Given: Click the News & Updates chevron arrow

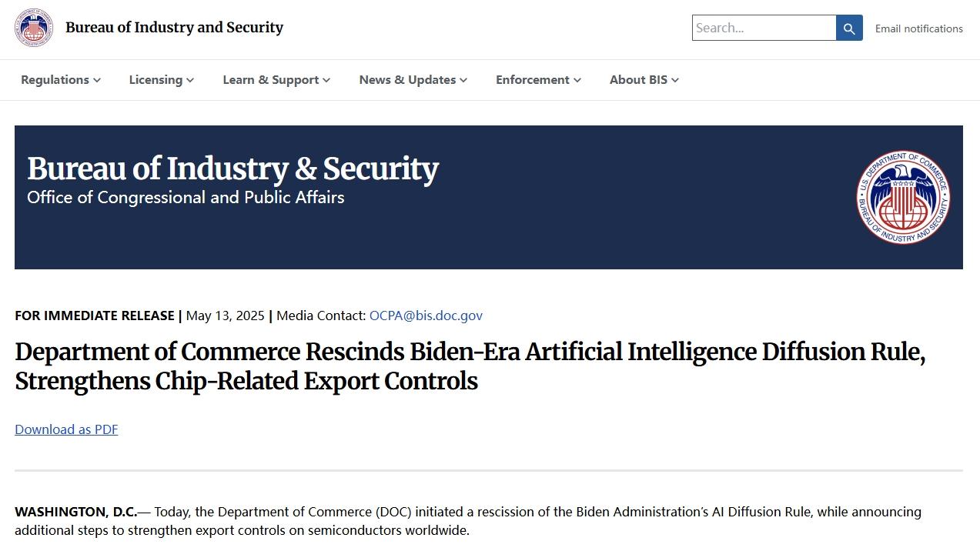Looking at the screenshot, I should click(463, 80).
